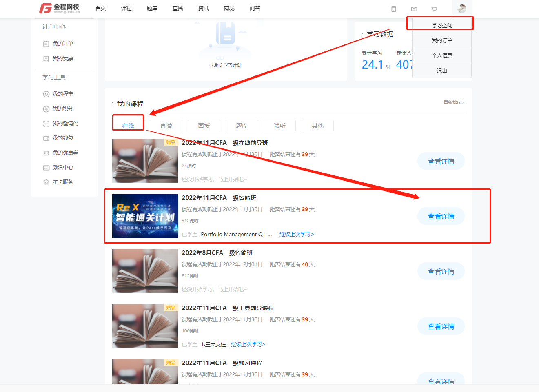
Task: Click 重新排序 to reorder courses
Action: pyautogui.click(x=454, y=102)
